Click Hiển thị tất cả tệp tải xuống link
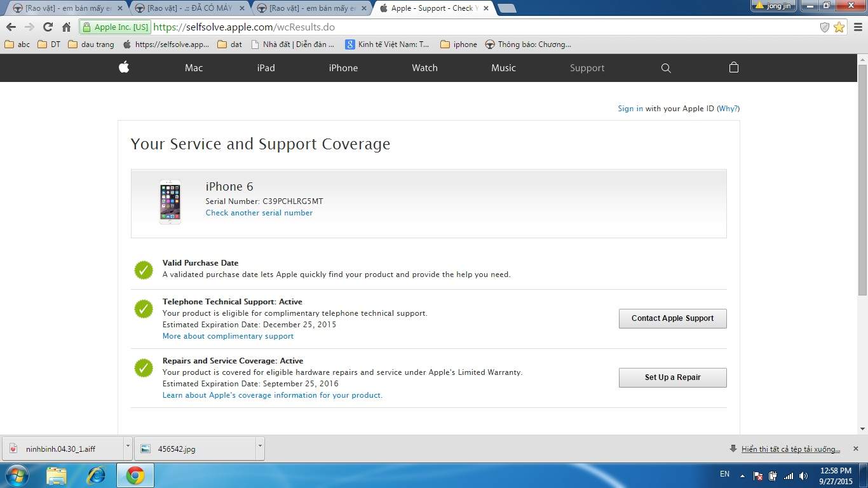868x488 pixels. click(790, 449)
